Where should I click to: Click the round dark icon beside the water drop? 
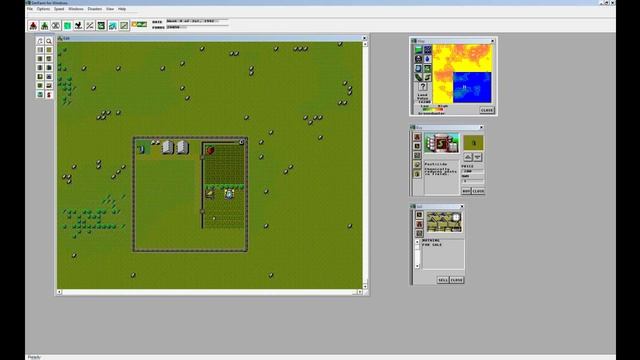click(x=418, y=59)
